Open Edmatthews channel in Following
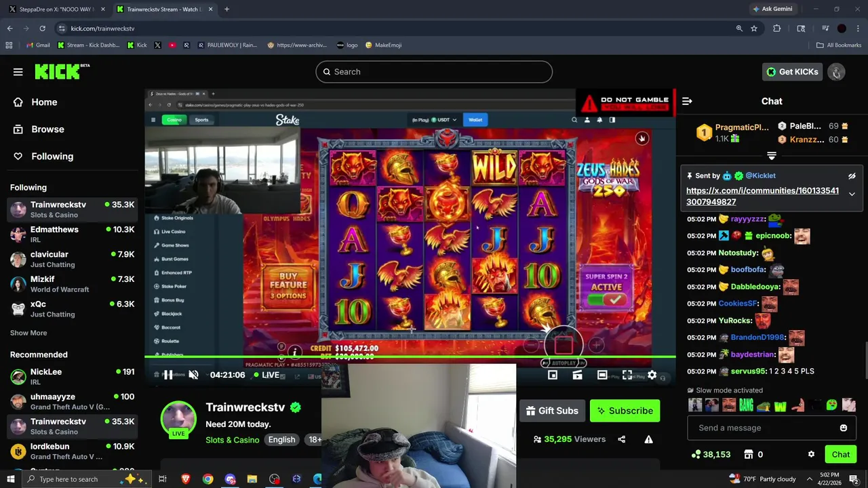This screenshot has width=868, height=488. point(73,235)
